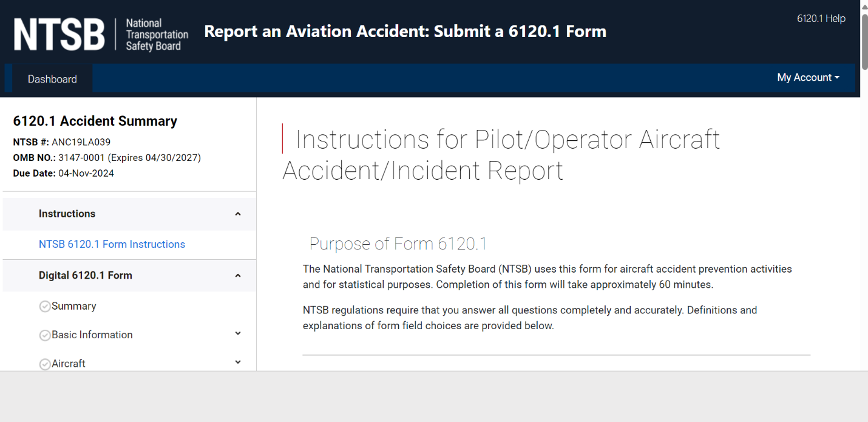The image size is (868, 422).
Task: Click the Aircraft status check circle icon
Action: (44, 364)
